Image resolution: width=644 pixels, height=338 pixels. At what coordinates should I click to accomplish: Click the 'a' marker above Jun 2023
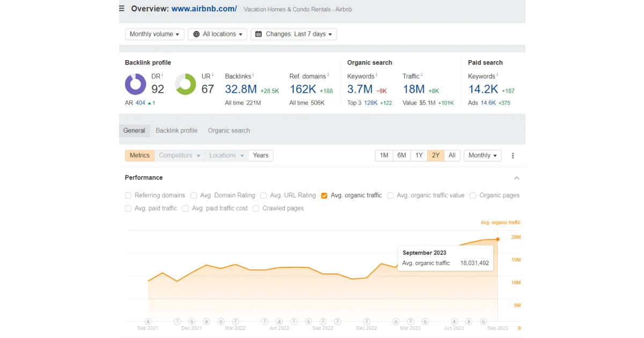(x=454, y=321)
